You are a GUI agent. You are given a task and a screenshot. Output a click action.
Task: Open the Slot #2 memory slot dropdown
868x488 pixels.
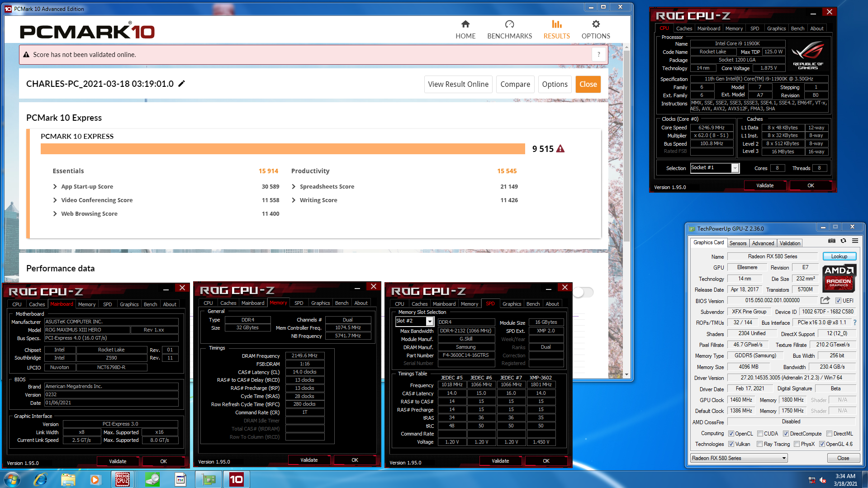tap(414, 321)
